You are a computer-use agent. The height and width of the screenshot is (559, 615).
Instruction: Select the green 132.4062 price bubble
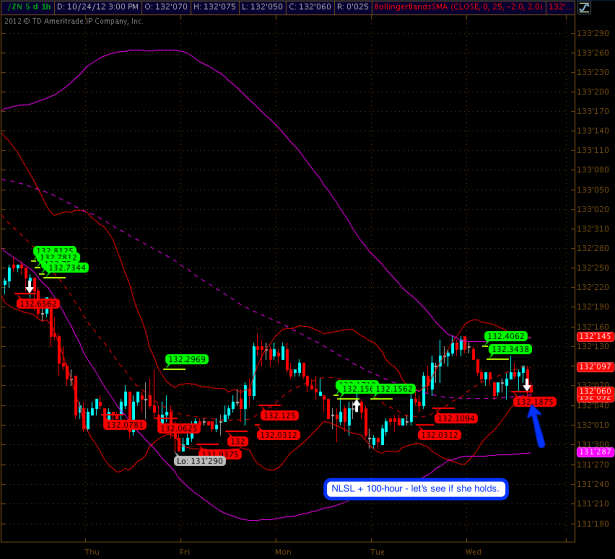[507, 336]
